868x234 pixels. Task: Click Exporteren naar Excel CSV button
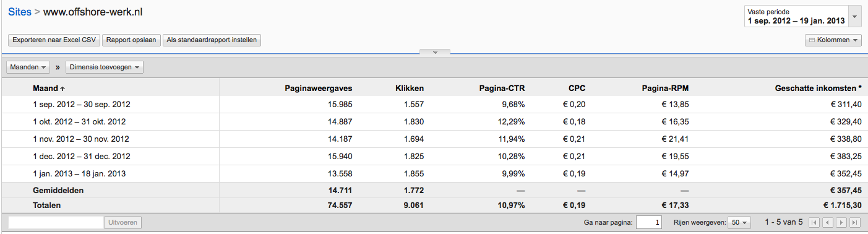54,40
